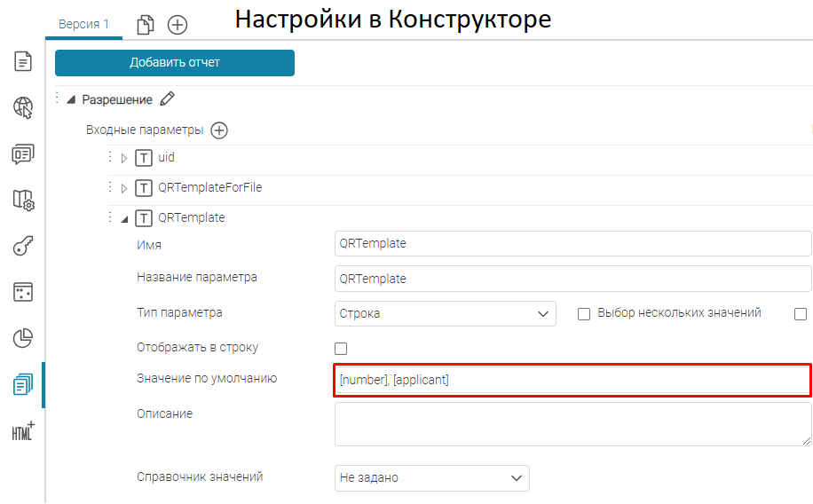Add a new input parameter plus icon
The image size is (813, 504).
(x=218, y=130)
